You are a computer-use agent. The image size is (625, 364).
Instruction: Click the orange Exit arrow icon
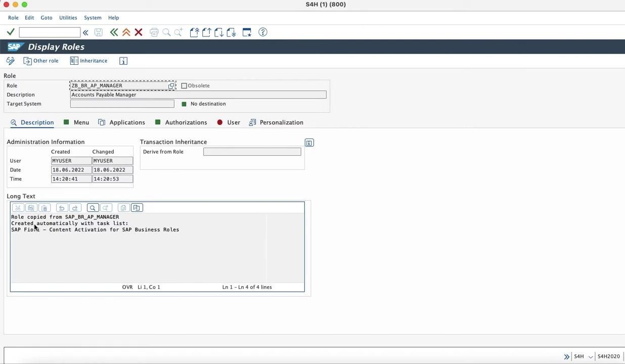coord(126,32)
